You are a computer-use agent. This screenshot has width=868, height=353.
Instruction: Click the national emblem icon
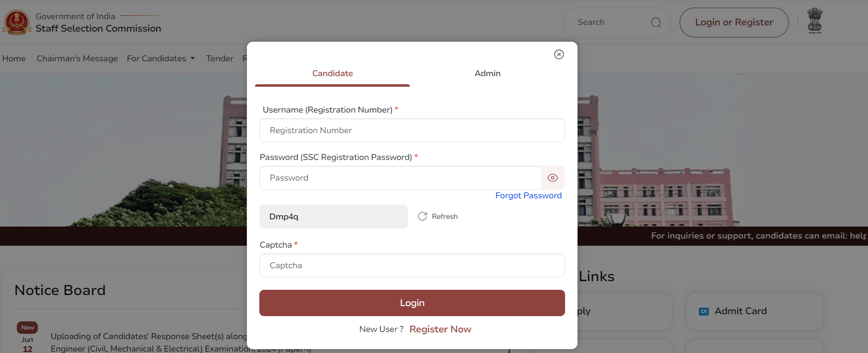(x=814, y=21)
